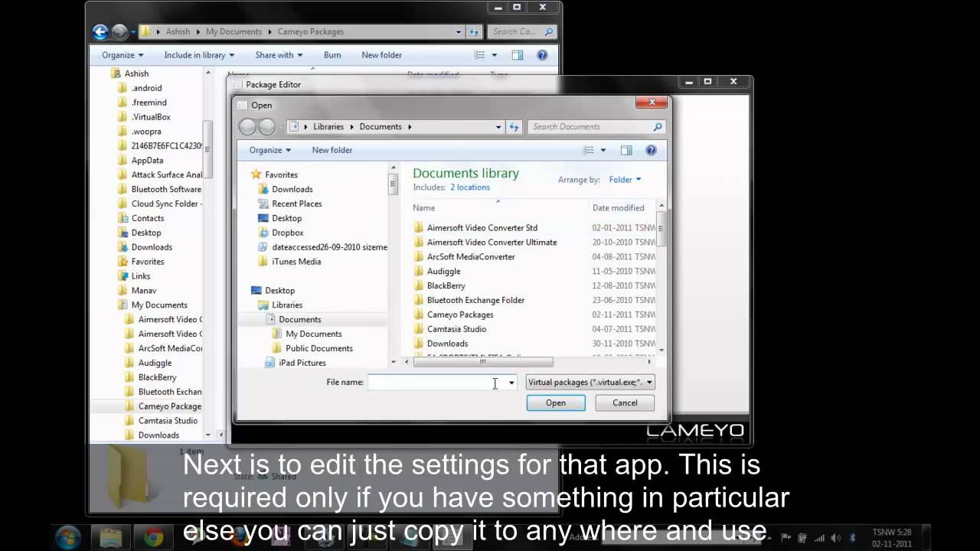Expand the File name history dropdown arrow
The image size is (980, 551).
[511, 382]
